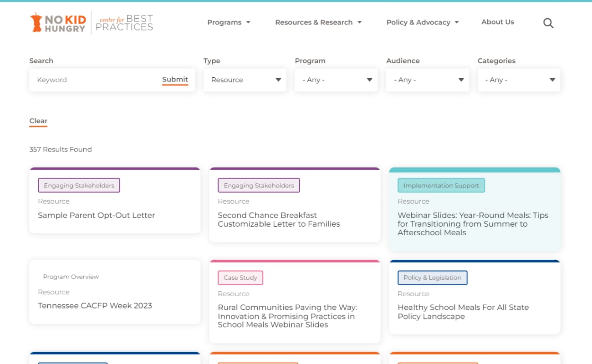Open the Resources & Research menu
The height and width of the screenshot is (364, 592).
[318, 22]
